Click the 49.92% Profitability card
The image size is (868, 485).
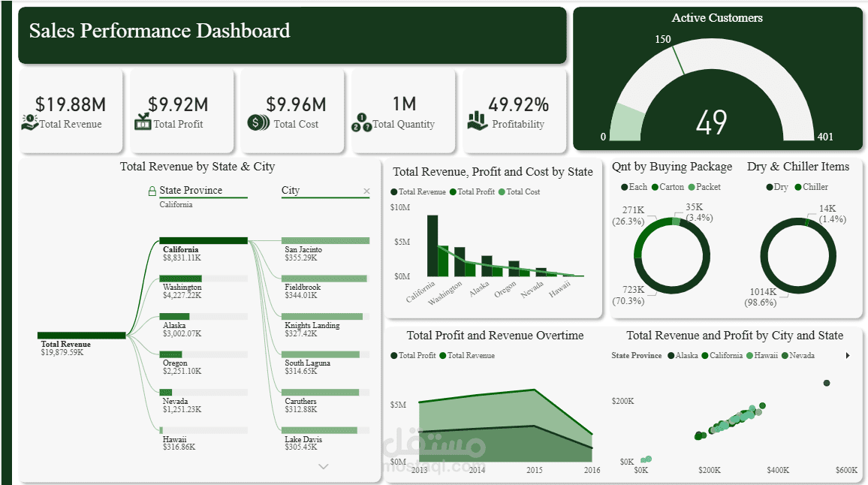[515, 110]
